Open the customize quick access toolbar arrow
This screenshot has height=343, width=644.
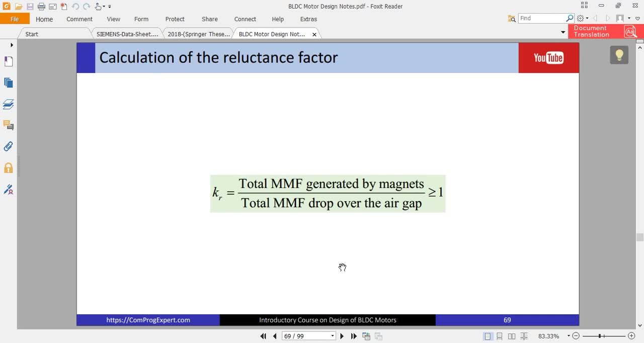(x=109, y=7)
